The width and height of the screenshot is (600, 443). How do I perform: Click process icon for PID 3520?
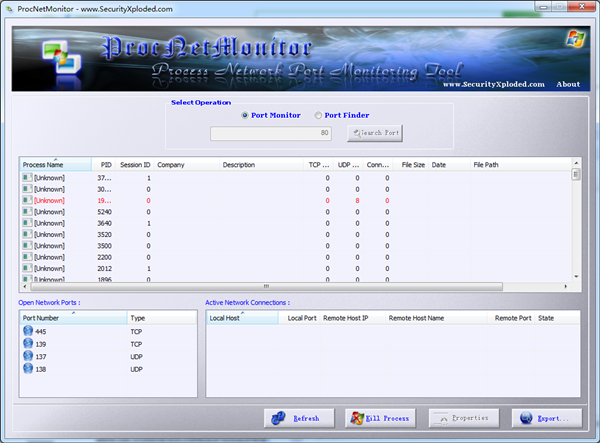click(x=27, y=234)
